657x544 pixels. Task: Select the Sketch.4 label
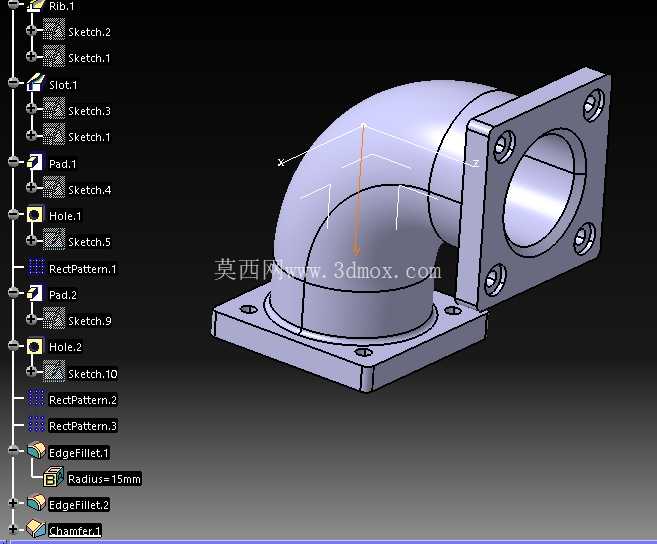point(90,190)
